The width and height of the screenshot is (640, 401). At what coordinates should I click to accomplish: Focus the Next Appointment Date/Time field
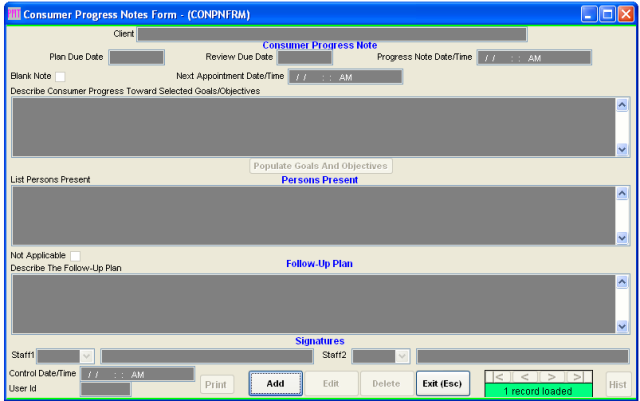coord(345,77)
